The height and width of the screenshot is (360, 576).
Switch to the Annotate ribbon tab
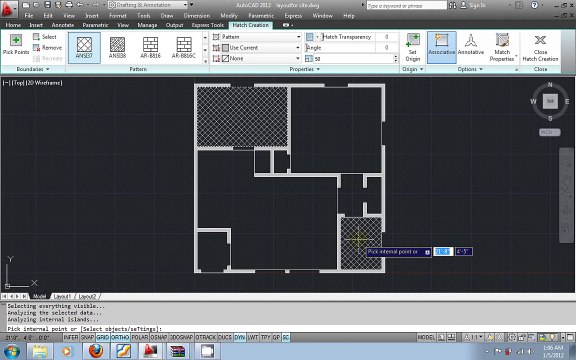[63, 25]
